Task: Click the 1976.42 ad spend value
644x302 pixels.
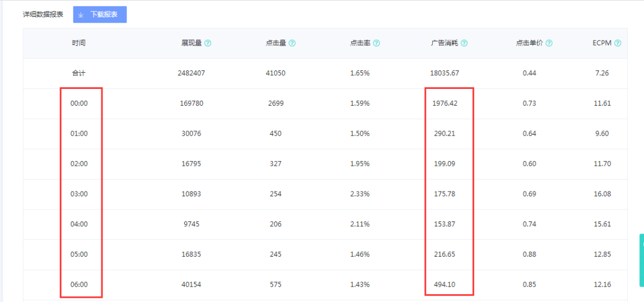Action: pos(445,103)
